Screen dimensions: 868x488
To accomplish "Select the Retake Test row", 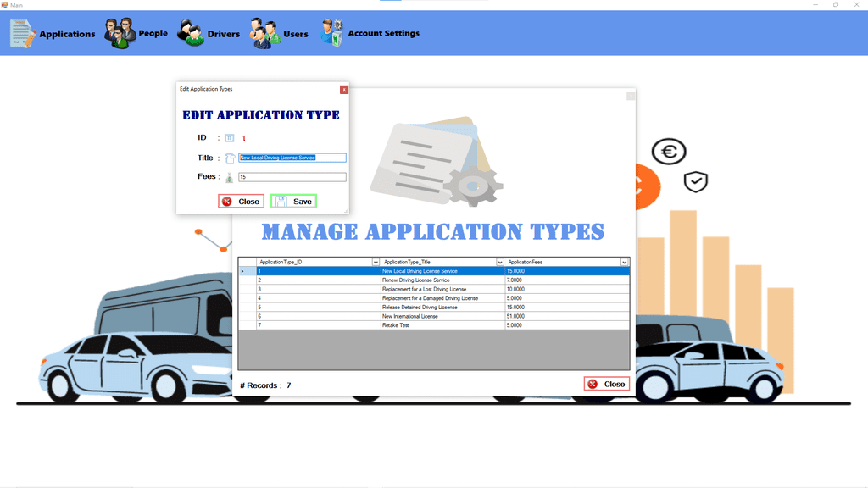I will pos(434,325).
